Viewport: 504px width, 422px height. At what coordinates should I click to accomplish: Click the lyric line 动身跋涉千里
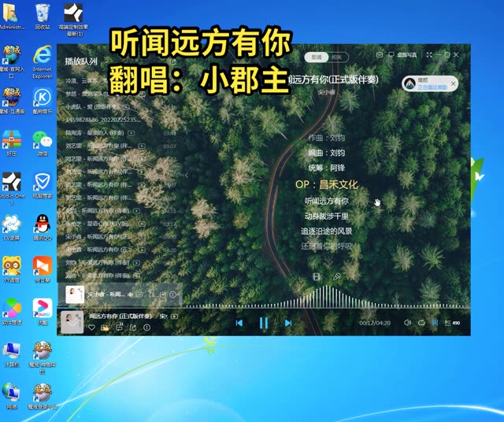coord(326,216)
